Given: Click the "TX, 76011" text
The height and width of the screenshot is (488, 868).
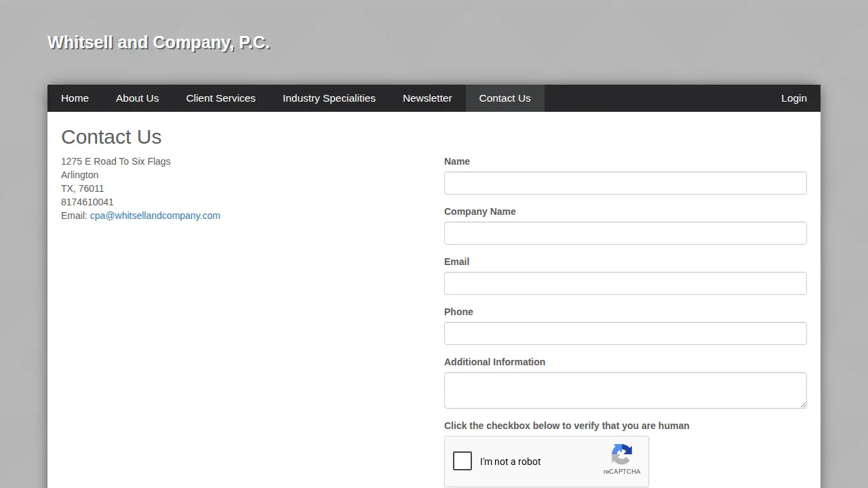Looking at the screenshot, I should tap(83, 188).
